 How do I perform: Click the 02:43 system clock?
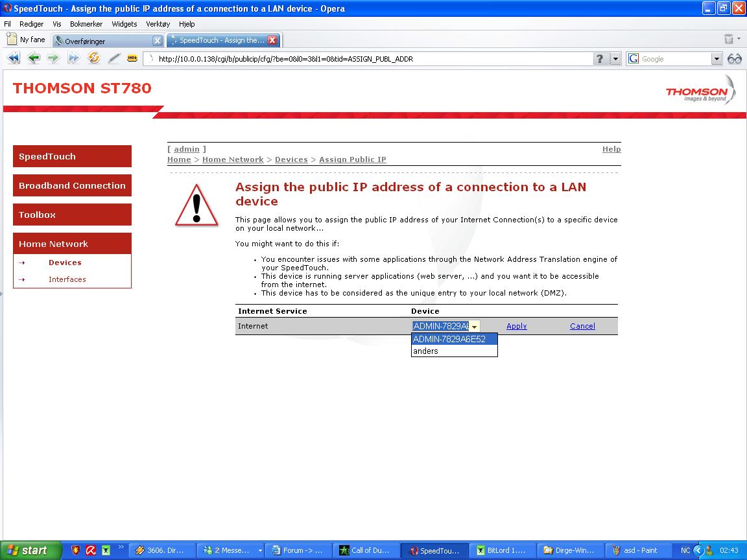click(x=729, y=550)
